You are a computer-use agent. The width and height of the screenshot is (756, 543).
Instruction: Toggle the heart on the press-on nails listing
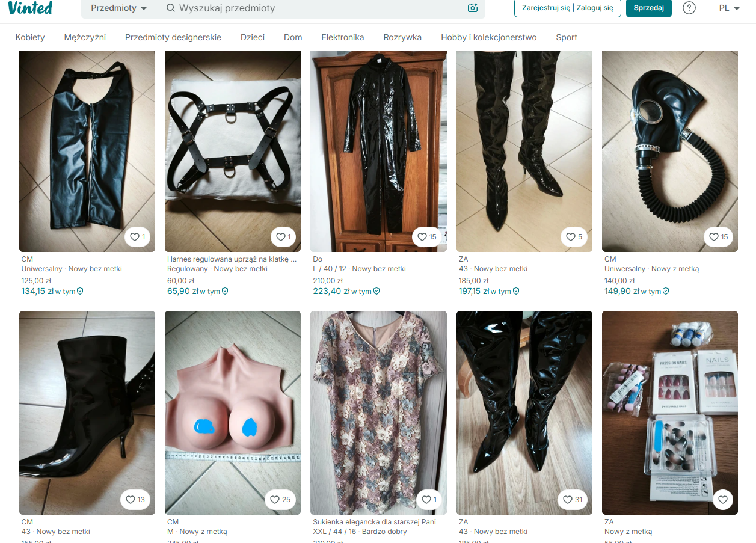723,499
